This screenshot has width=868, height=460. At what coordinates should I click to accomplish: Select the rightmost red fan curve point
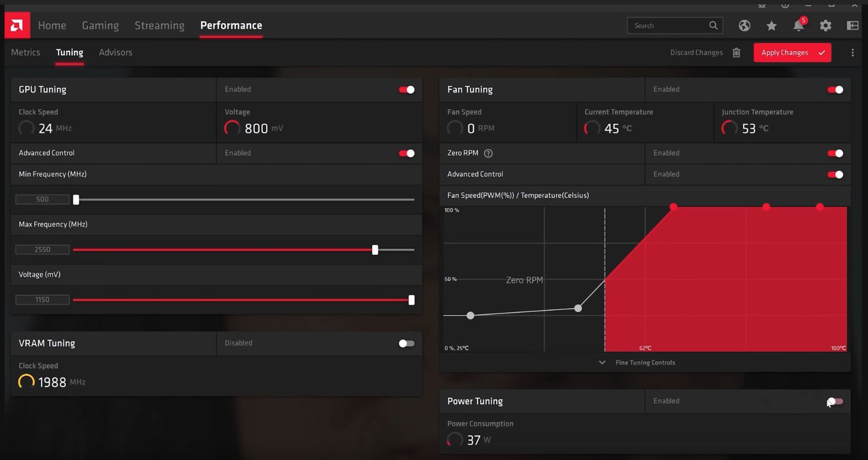(x=820, y=207)
